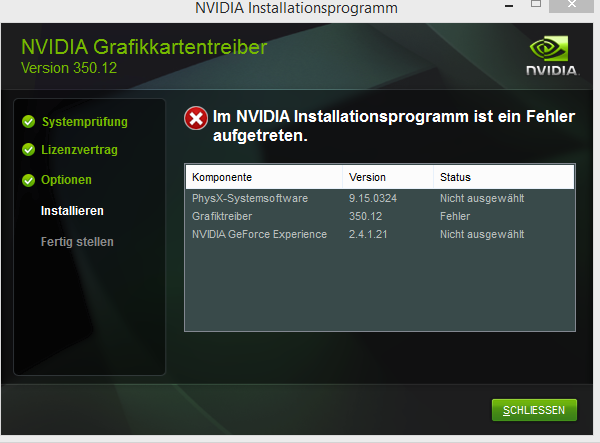Click the 9.15.0324 version cell

point(373,198)
